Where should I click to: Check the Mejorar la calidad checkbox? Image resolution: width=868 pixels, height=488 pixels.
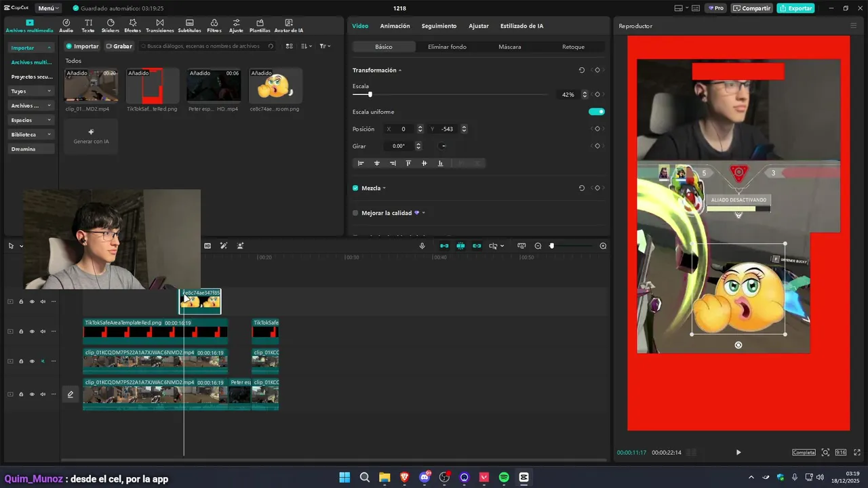355,213
